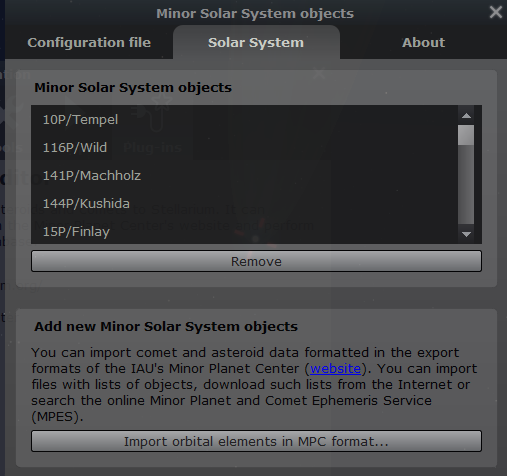
Task: Pick the 144P/Kushida list item
Action: [245, 204]
